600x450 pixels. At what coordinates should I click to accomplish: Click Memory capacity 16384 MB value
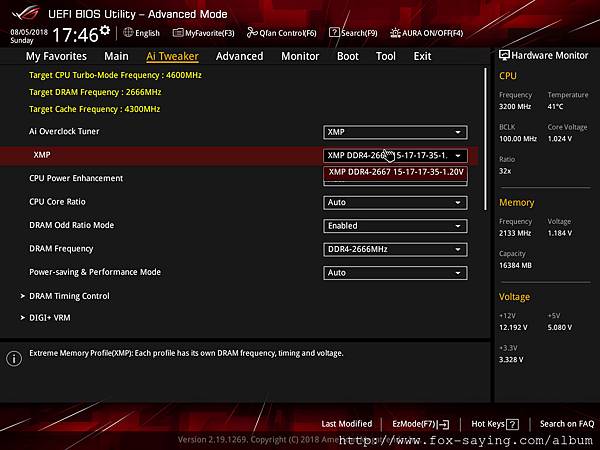click(515, 265)
